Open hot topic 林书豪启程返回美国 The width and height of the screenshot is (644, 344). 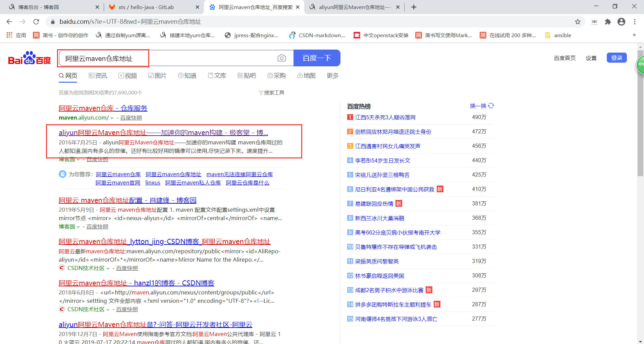[x=379, y=276]
